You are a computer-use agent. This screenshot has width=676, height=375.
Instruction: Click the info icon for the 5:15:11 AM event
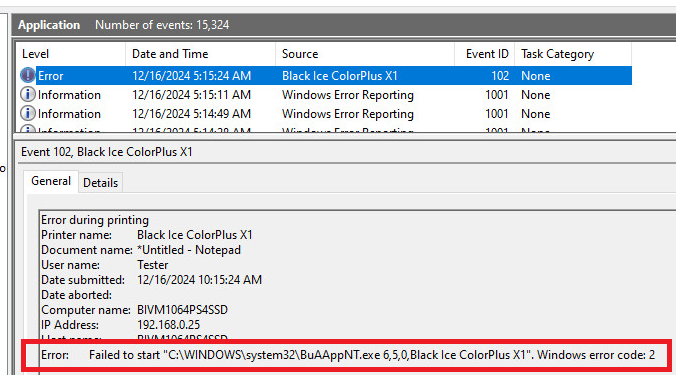click(28, 94)
